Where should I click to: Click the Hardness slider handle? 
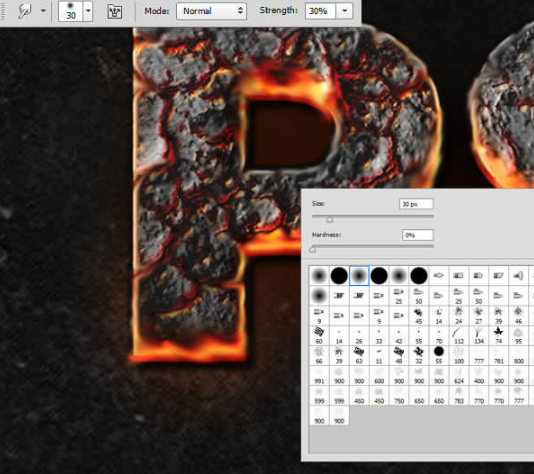coord(313,250)
